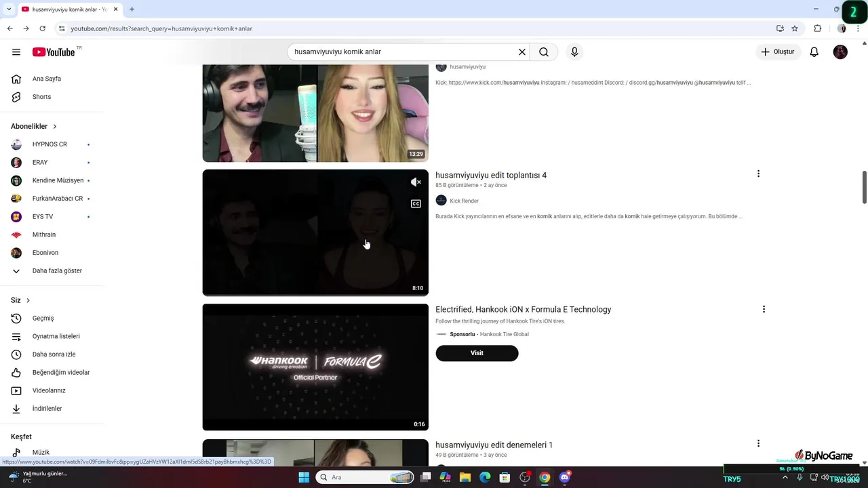Open options for edit toplantısı 4 video
The image size is (868, 488).
point(758,174)
